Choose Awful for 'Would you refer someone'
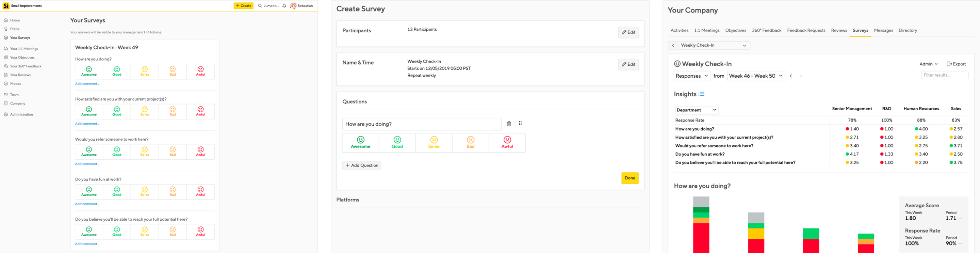The image size is (980, 253). (x=200, y=152)
